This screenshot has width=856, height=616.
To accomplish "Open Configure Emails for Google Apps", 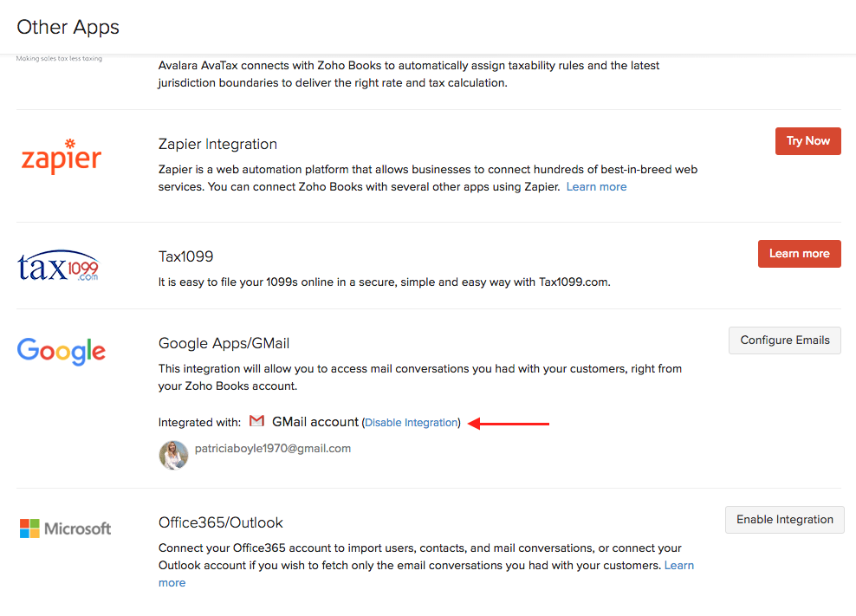I will pos(785,340).
